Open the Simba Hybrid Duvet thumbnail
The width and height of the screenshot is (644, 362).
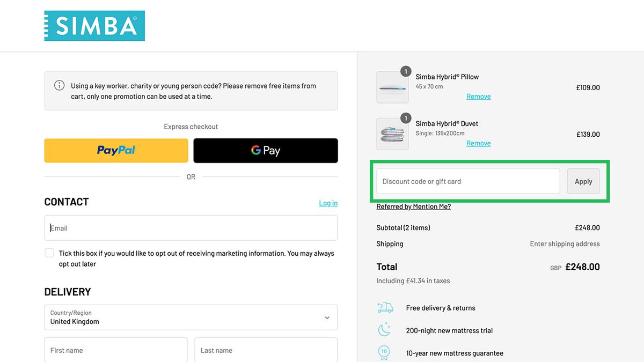392,134
